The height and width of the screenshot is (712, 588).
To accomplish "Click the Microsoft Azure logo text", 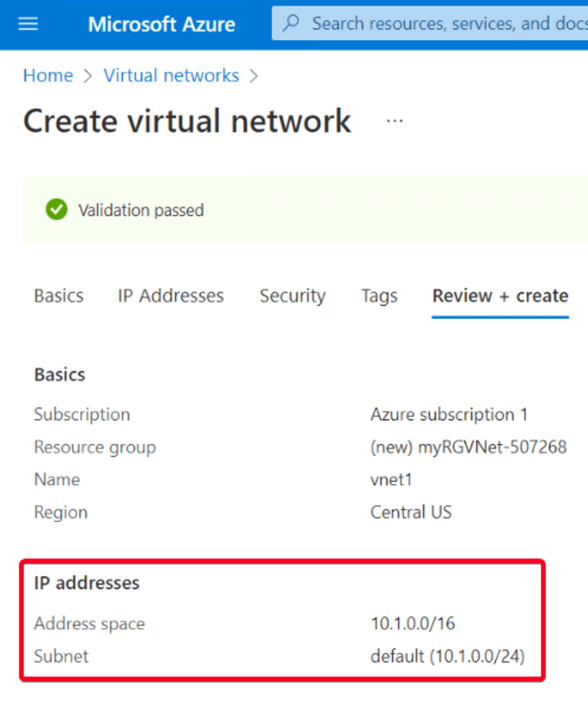I will (162, 24).
